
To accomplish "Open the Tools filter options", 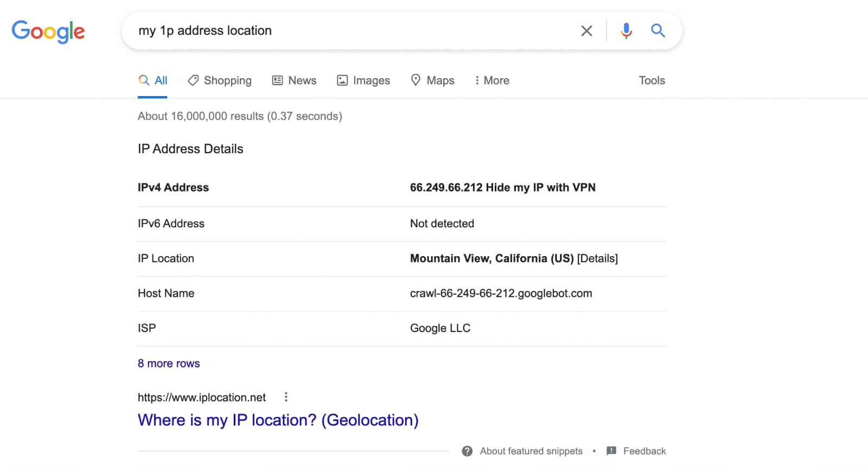I will [652, 81].
